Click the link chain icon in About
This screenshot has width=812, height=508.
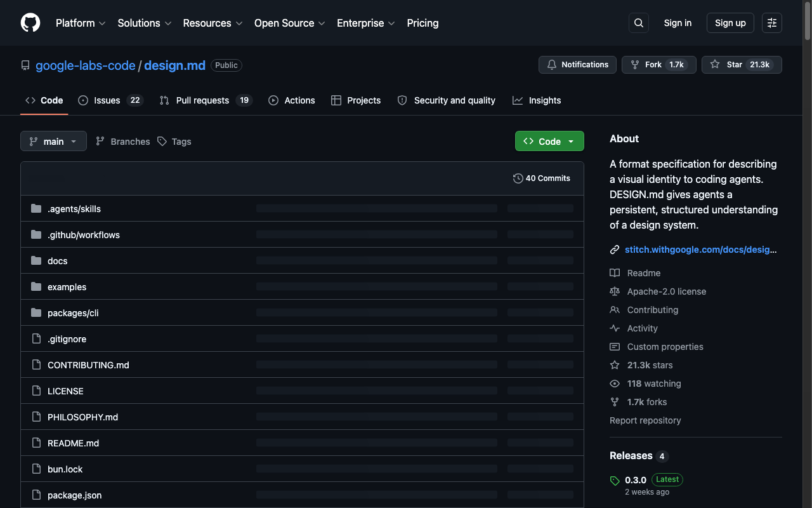click(x=615, y=250)
